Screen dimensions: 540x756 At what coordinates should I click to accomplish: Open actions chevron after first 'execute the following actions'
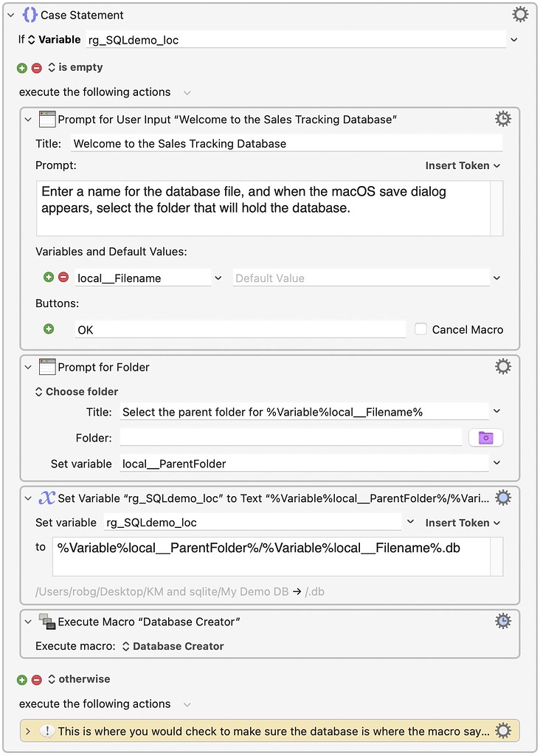click(187, 92)
